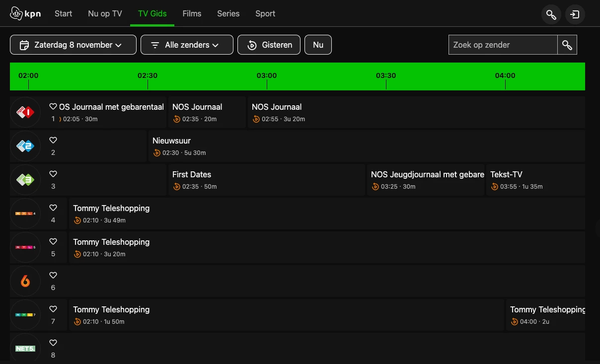The height and width of the screenshot is (364, 600).
Task: Open the NPO 1 channel logo
Action: [x=25, y=112]
